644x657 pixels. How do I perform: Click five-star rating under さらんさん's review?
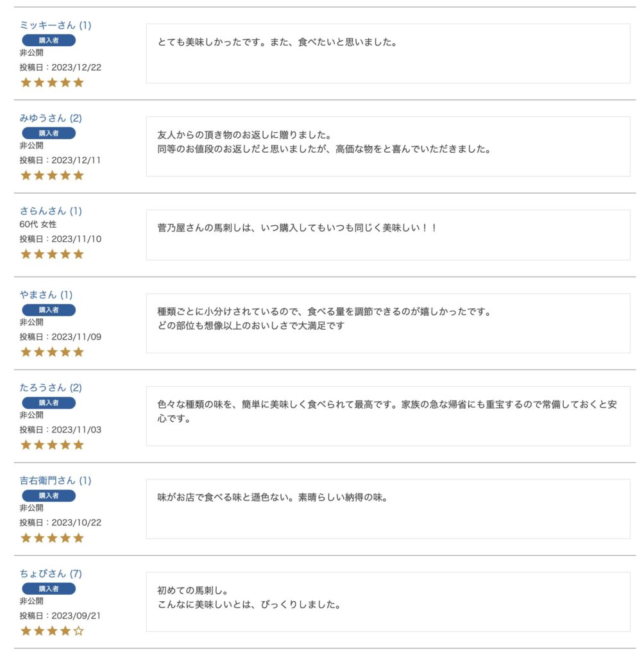click(53, 254)
